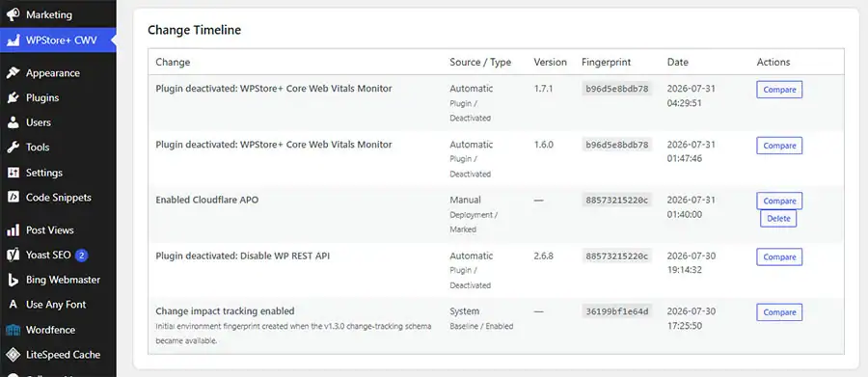Click fingerprint b96d5e8bdb78 in version 1.6.0 row
The image size is (868, 377).
pyautogui.click(x=616, y=145)
